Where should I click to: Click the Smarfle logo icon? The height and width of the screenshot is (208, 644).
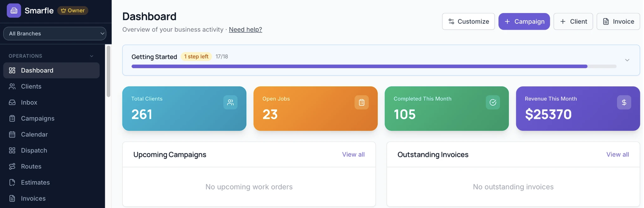point(14,11)
